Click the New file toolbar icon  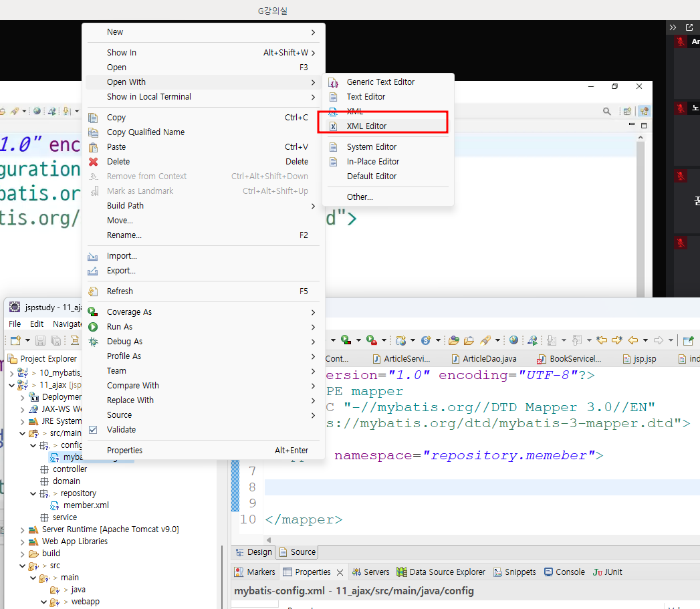pyautogui.click(x=15, y=341)
